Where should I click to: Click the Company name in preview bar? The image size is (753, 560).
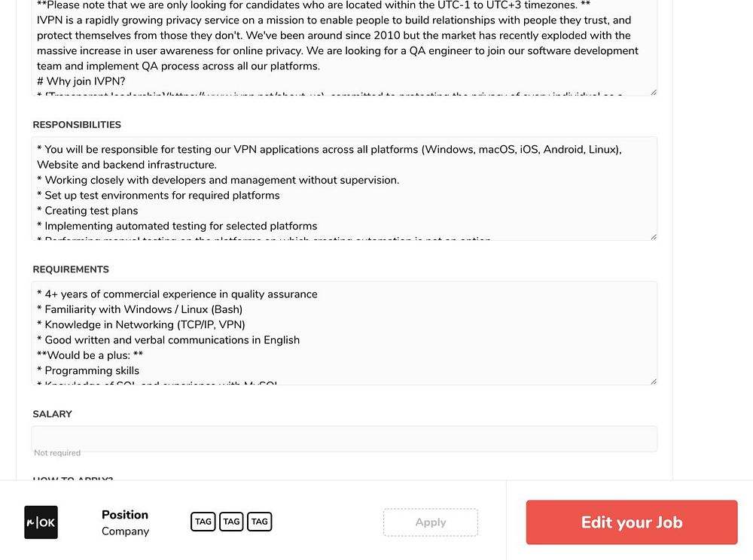125,531
